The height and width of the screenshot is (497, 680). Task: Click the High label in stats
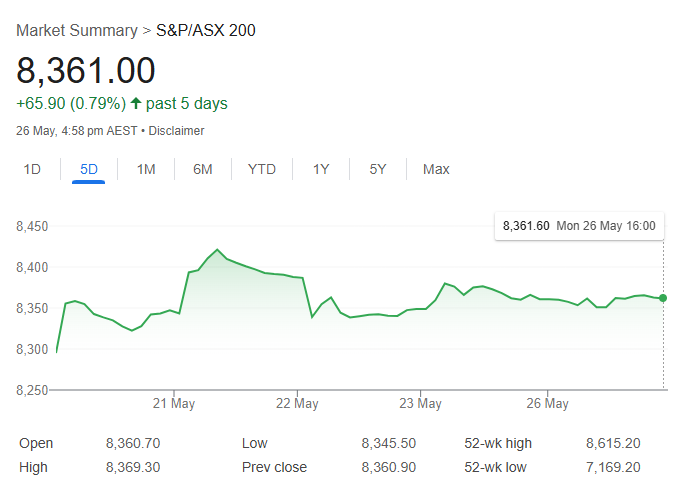tap(33, 467)
